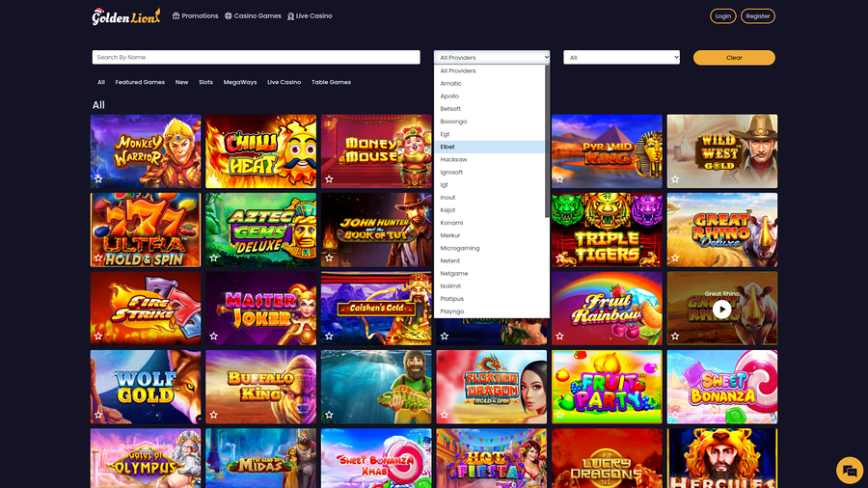868x488 pixels.
Task: Favorite John Hunter Book of Tut star
Action: (x=330, y=258)
